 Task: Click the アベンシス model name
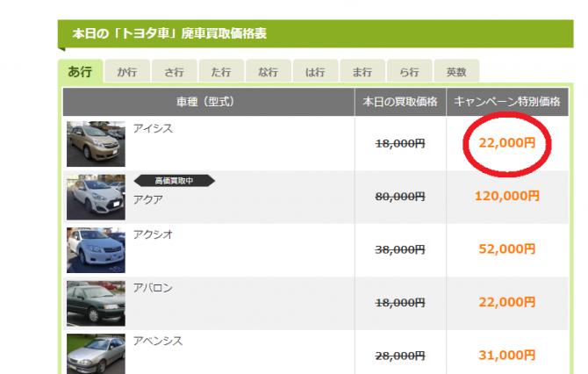(158, 341)
